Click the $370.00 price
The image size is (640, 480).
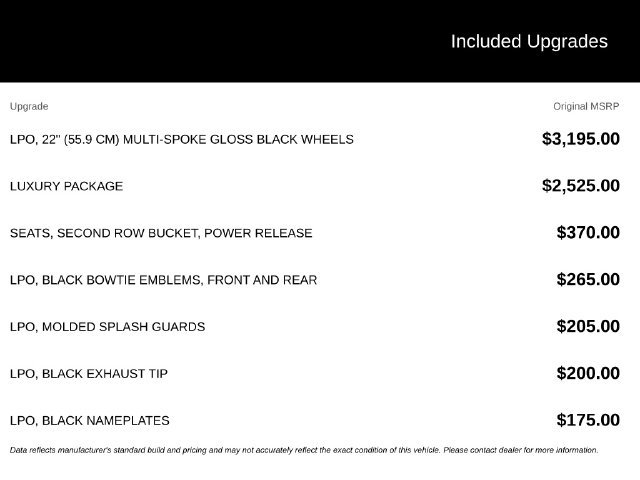pos(588,233)
